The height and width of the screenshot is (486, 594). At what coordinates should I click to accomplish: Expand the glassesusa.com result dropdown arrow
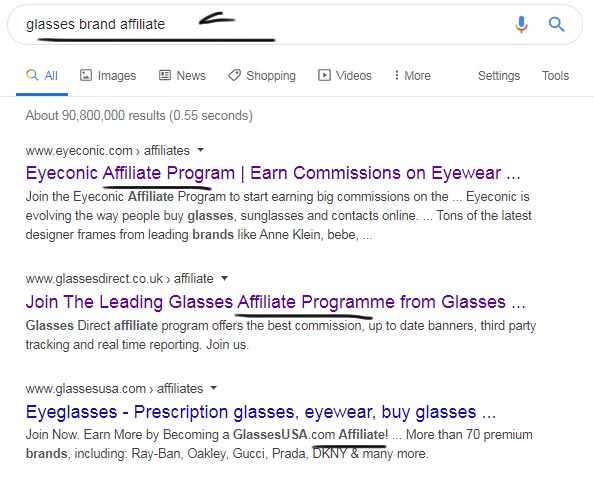[x=214, y=388]
